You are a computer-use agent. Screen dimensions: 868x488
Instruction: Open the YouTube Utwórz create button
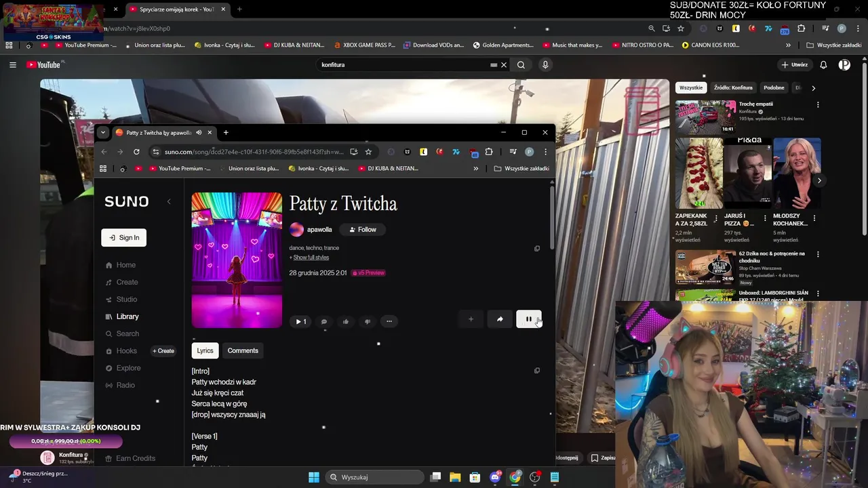[794, 65]
